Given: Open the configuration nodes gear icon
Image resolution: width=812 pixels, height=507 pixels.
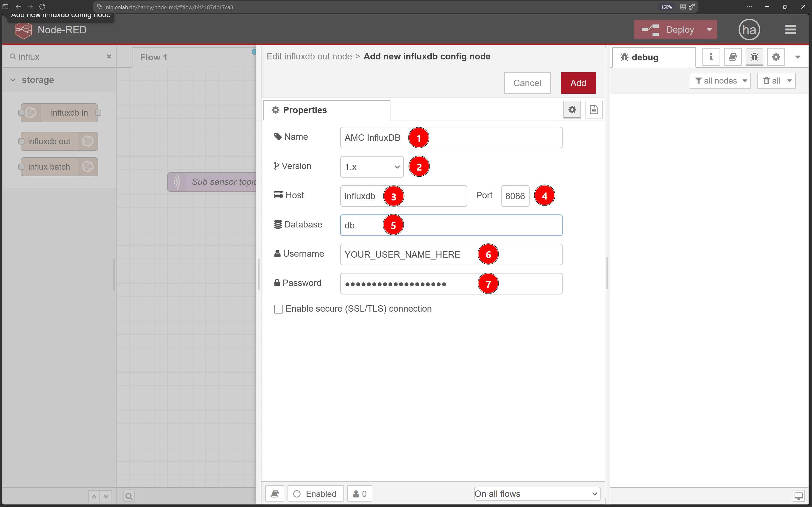Looking at the screenshot, I should pyautogui.click(x=776, y=57).
